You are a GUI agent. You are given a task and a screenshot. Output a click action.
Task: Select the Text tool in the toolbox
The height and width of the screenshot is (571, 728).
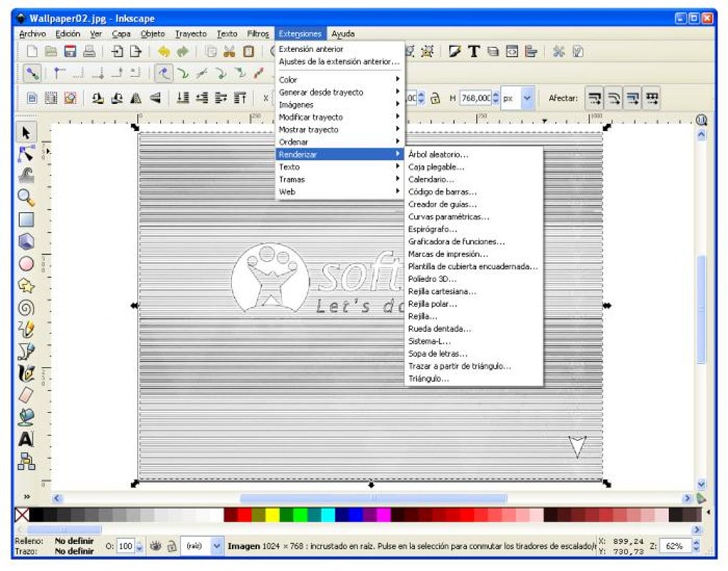coord(26,439)
